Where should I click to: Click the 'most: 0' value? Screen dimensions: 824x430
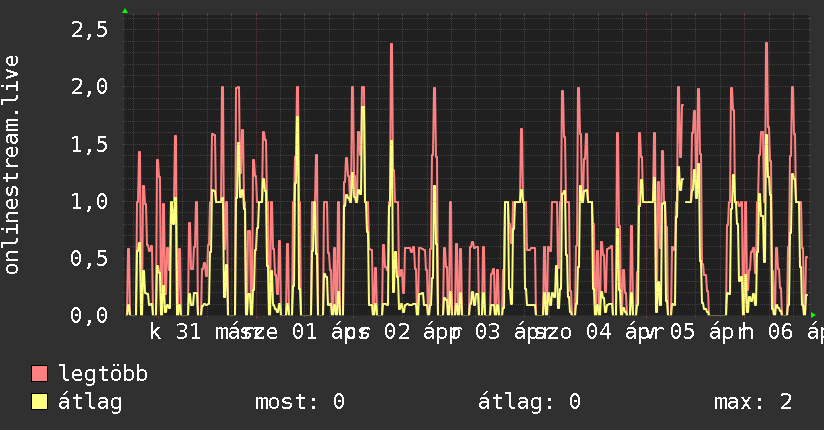300,402
